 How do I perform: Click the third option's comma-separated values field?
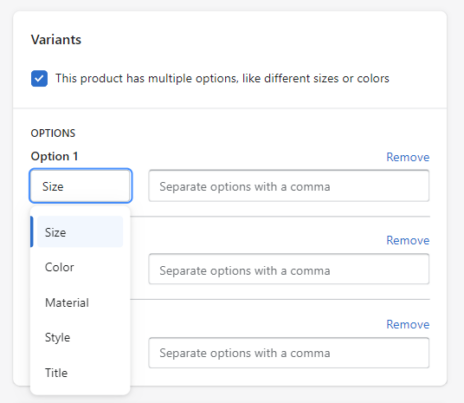(x=289, y=353)
